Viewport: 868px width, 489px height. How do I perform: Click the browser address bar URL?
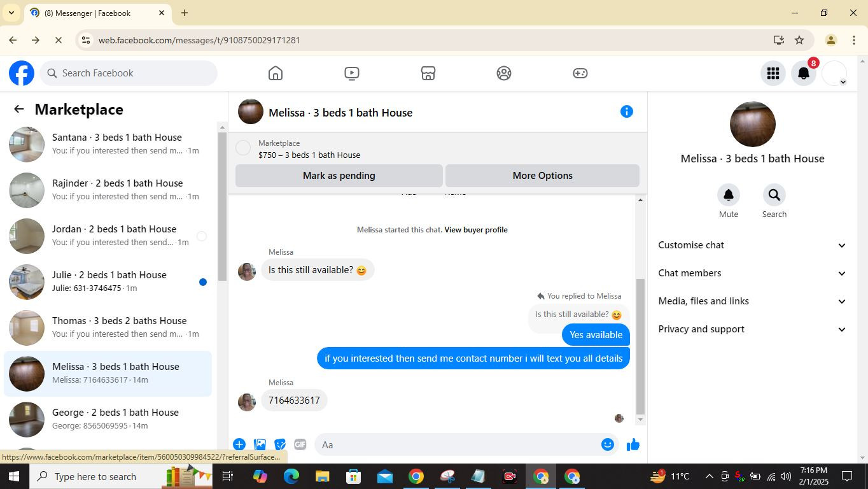pos(199,40)
